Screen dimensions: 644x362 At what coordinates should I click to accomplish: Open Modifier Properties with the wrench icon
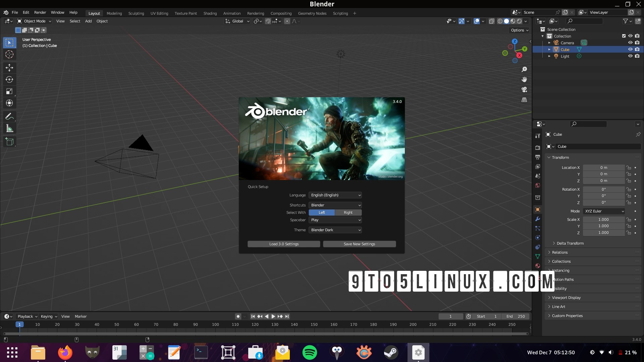tap(538, 219)
